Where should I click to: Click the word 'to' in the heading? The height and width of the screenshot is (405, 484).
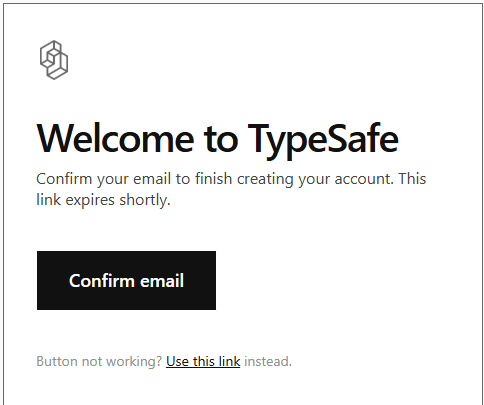coord(221,140)
